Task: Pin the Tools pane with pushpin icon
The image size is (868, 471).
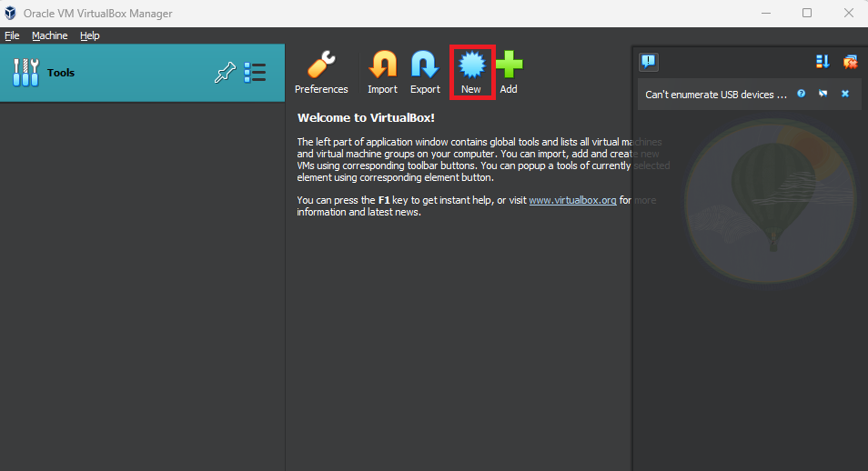Action: pos(225,73)
